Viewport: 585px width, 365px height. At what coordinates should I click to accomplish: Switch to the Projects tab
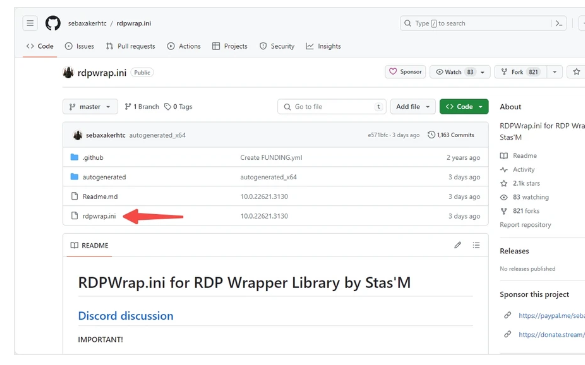pos(230,46)
